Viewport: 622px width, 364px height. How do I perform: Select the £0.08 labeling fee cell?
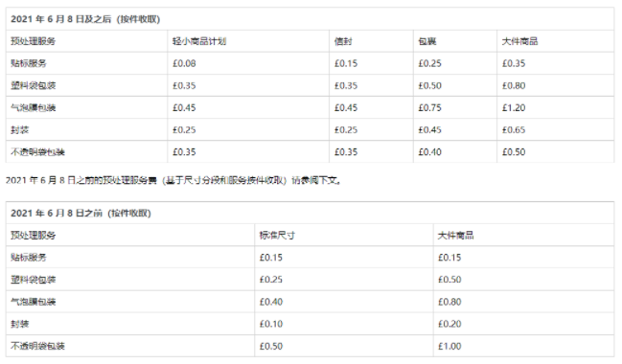184,63
